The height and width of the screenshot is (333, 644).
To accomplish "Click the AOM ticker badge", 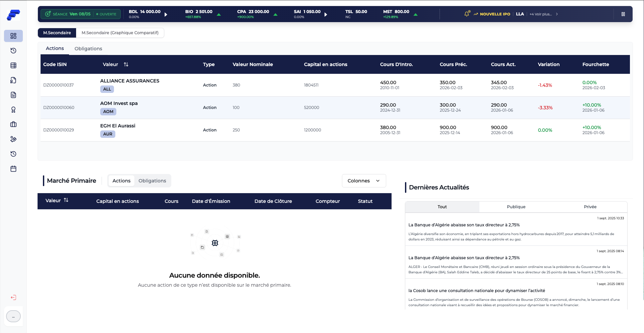I will coord(108,112).
